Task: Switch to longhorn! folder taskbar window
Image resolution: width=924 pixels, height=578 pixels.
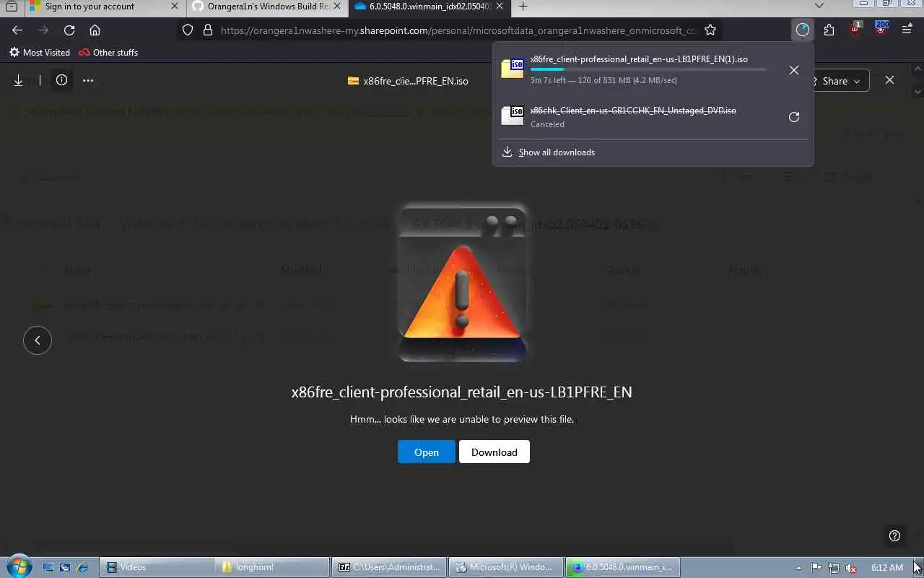Action: (x=272, y=567)
